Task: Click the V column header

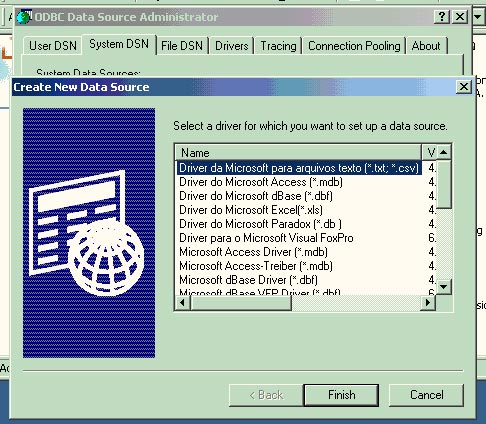Action: [x=429, y=153]
